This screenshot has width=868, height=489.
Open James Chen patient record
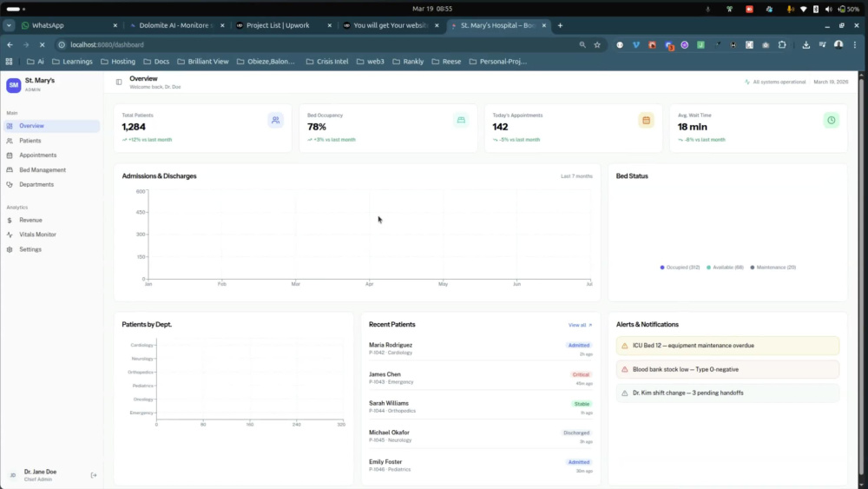click(481, 378)
